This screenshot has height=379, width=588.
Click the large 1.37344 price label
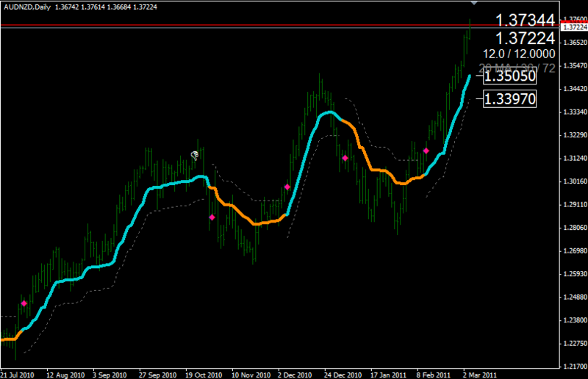(525, 20)
